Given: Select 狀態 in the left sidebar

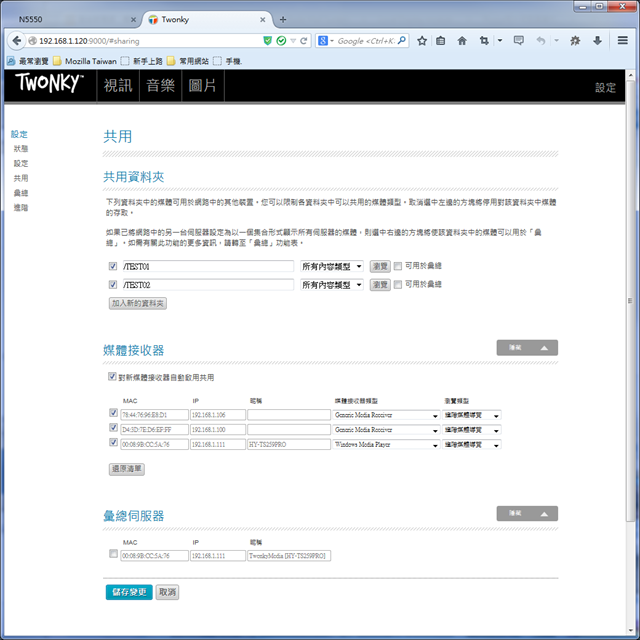Looking at the screenshot, I should 21,149.
